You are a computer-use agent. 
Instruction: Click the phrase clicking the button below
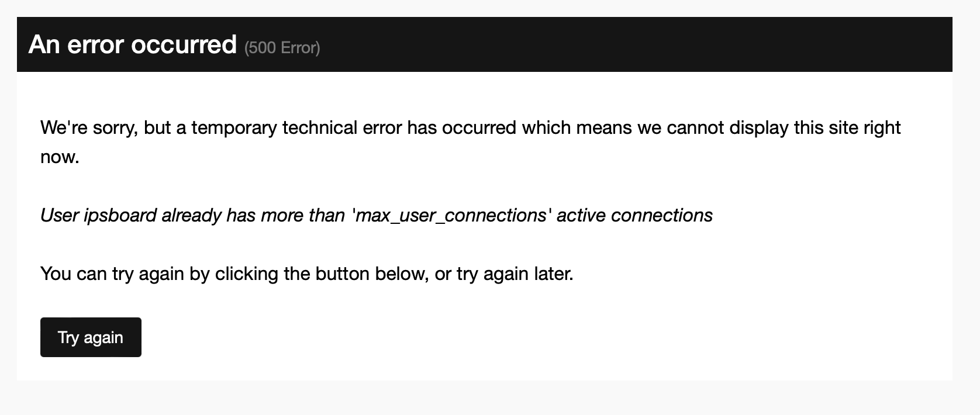(322, 273)
